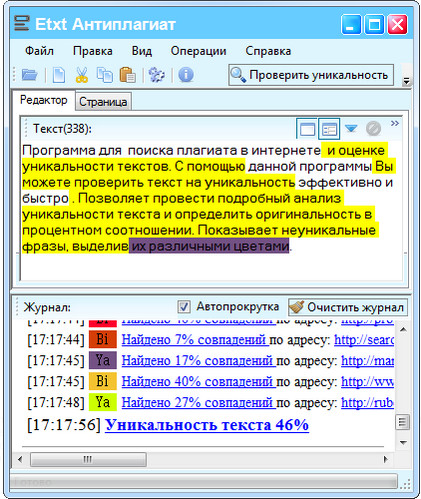The height and width of the screenshot is (499, 421).
Task: Open the Файл menu
Action: (39, 51)
